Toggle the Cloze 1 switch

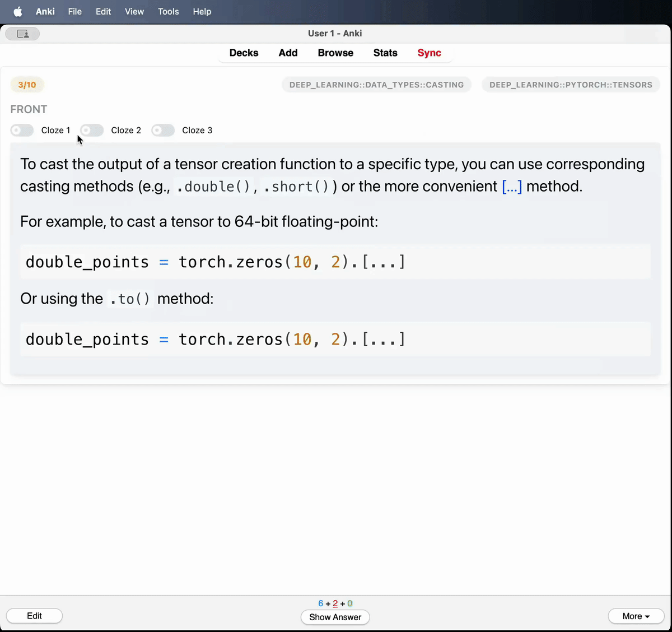pyautogui.click(x=21, y=130)
